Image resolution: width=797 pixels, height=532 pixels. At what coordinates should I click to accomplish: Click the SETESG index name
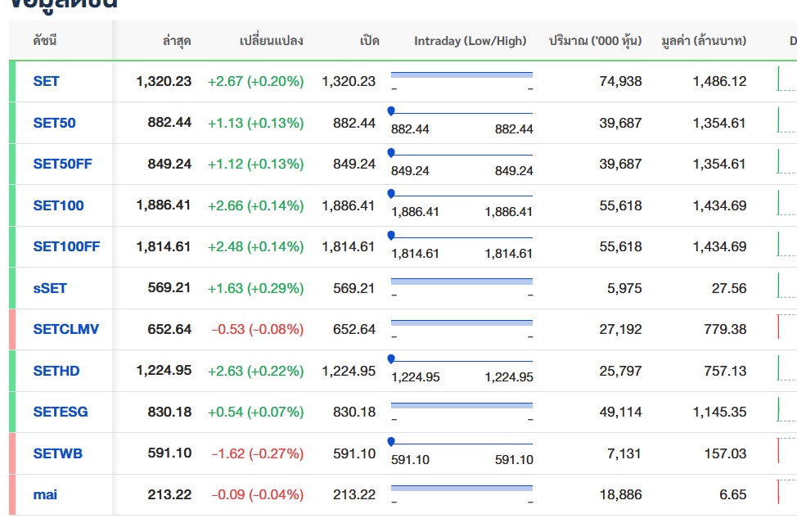tap(60, 412)
